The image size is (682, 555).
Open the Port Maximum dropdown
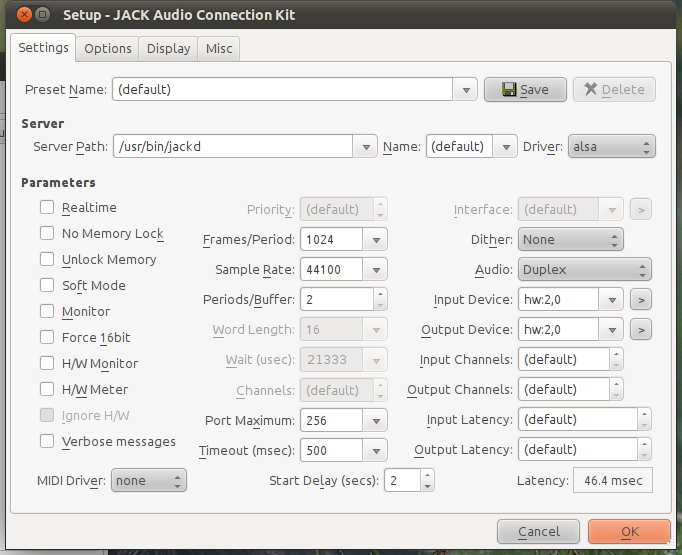pyautogui.click(x=375, y=421)
